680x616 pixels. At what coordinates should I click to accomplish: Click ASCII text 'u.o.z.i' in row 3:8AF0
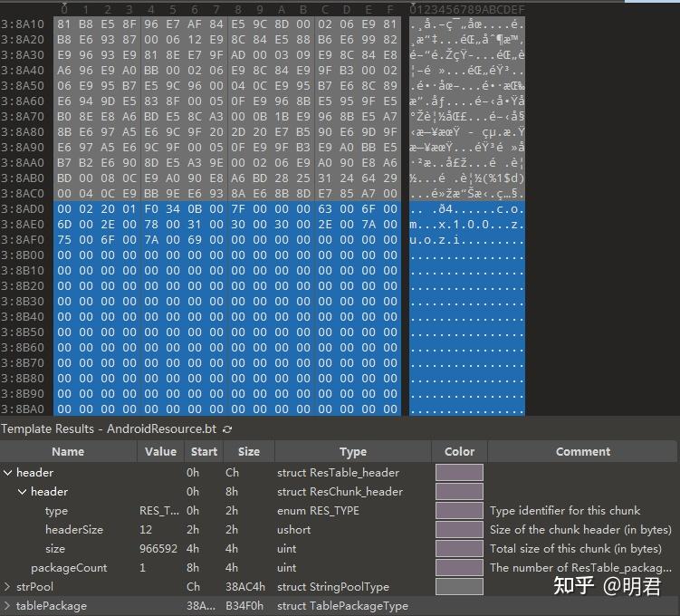(435, 240)
